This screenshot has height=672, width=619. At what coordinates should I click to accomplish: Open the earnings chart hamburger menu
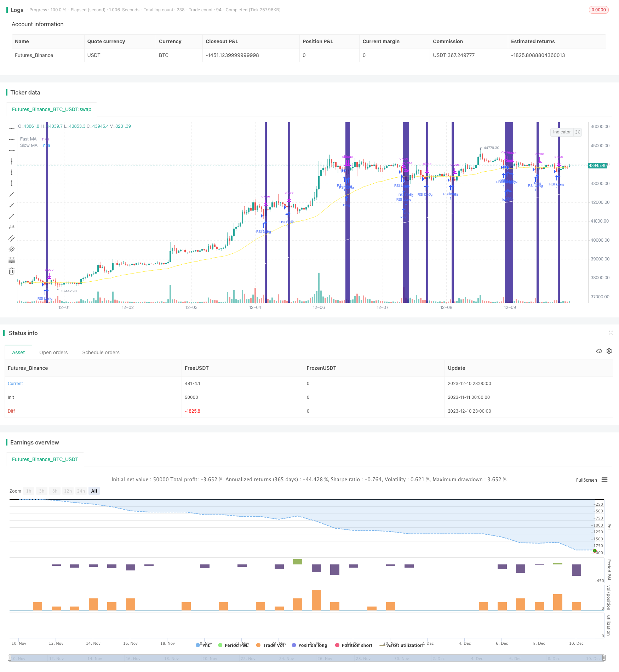tap(604, 480)
